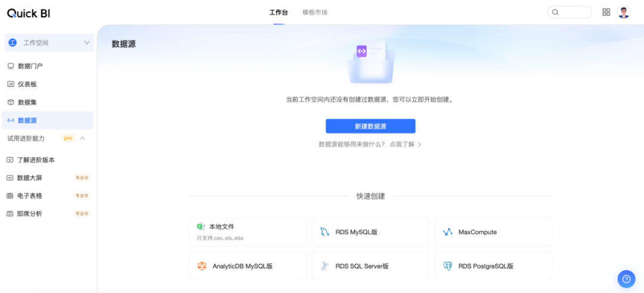Open 数据门户 in the sidebar
The height and width of the screenshot is (293, 644).
(47, 66)
